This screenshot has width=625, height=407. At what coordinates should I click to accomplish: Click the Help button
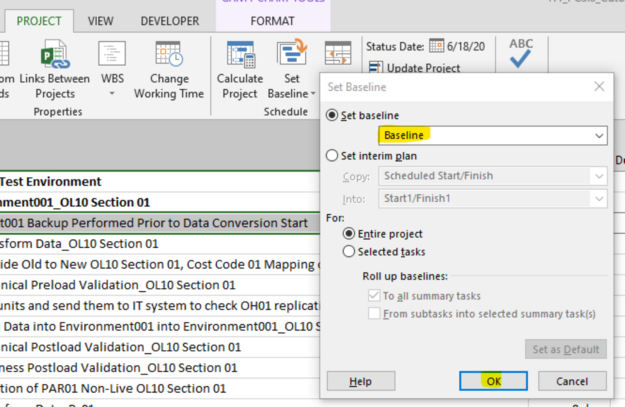pyautogui.click(x=361, y=381)
